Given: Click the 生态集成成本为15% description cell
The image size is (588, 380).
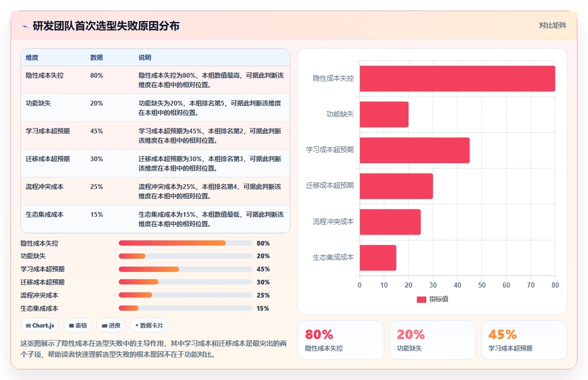Looking at the screenshot, I should pyautogui.click(x=211, y=219).
